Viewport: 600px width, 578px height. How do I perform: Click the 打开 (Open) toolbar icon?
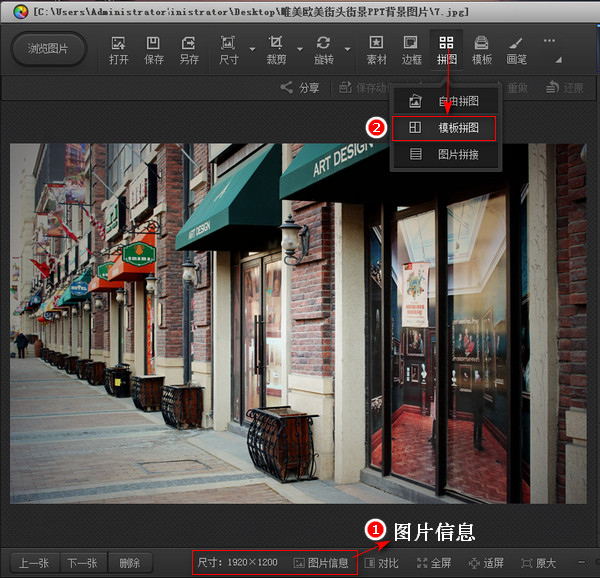(x=119, y=50)
